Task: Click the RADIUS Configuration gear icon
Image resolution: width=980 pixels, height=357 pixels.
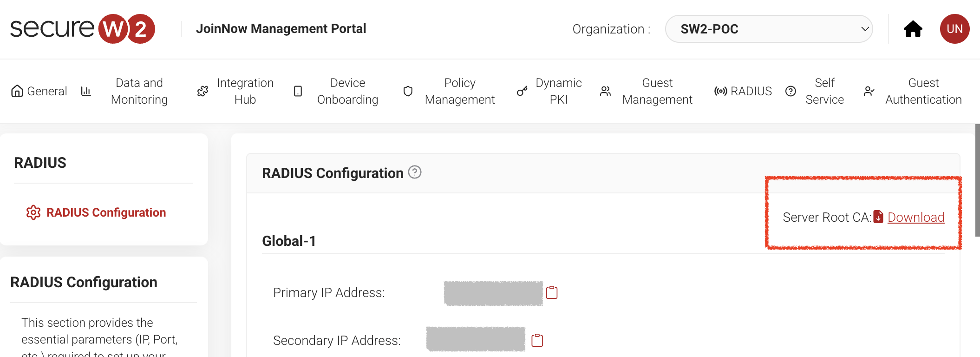Action: [x=33, y=212]
